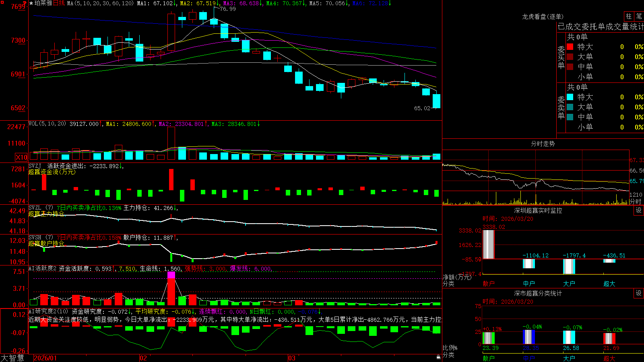644x362 pixels.
Task: Click the -1797.4 大户 bar
Action: click(x=569, y=266)
